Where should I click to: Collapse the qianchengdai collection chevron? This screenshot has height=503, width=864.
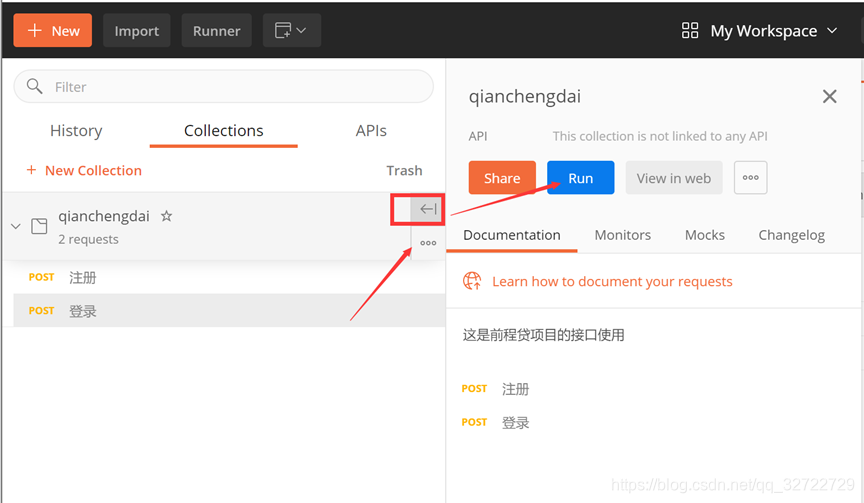16,226
